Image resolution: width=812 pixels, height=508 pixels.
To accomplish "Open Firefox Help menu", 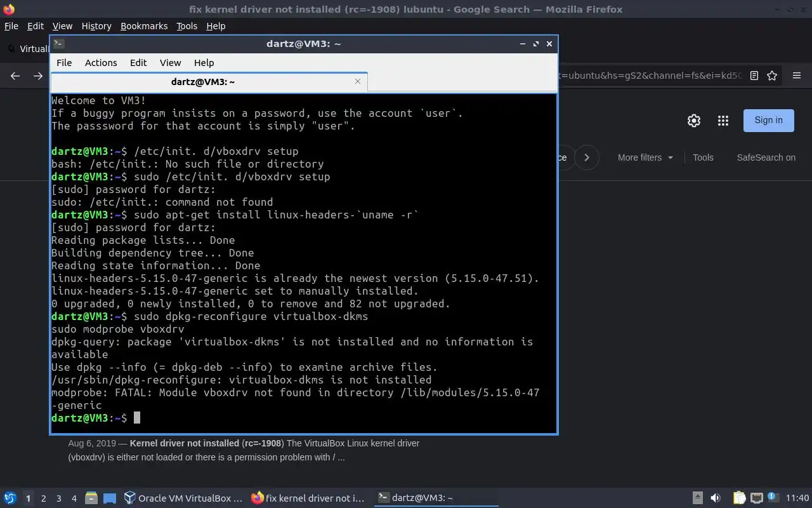I will (216, 26).
